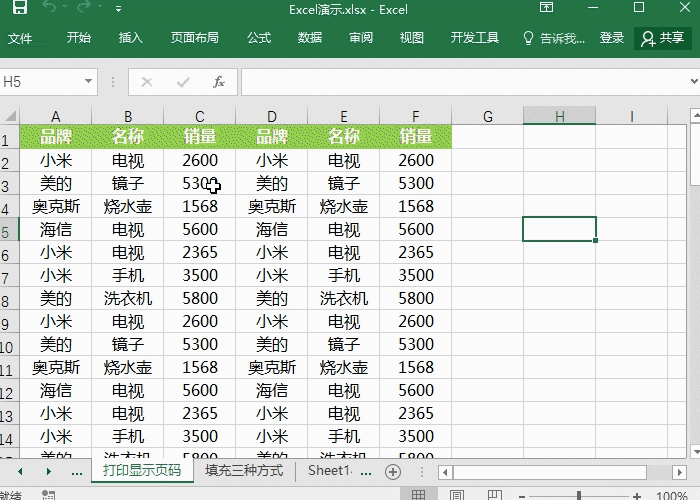The height and width of the screenshot is (500, 700).
Task: Expand the Name Box dropdown
Action: 89,82
